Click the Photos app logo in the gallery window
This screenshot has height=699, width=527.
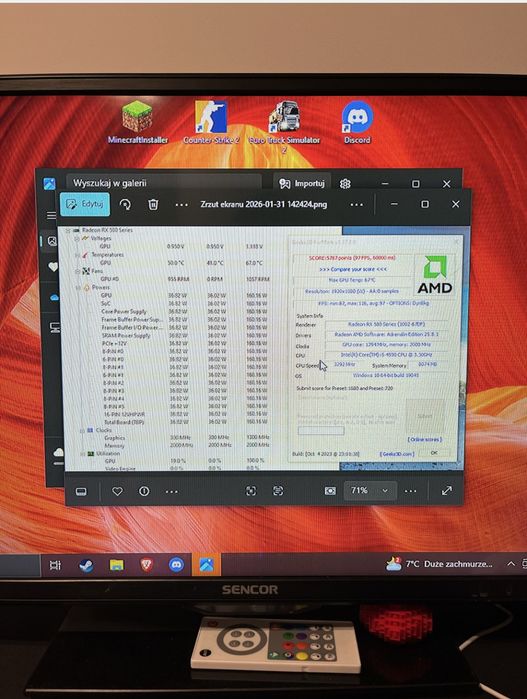[x=49, y=183]
